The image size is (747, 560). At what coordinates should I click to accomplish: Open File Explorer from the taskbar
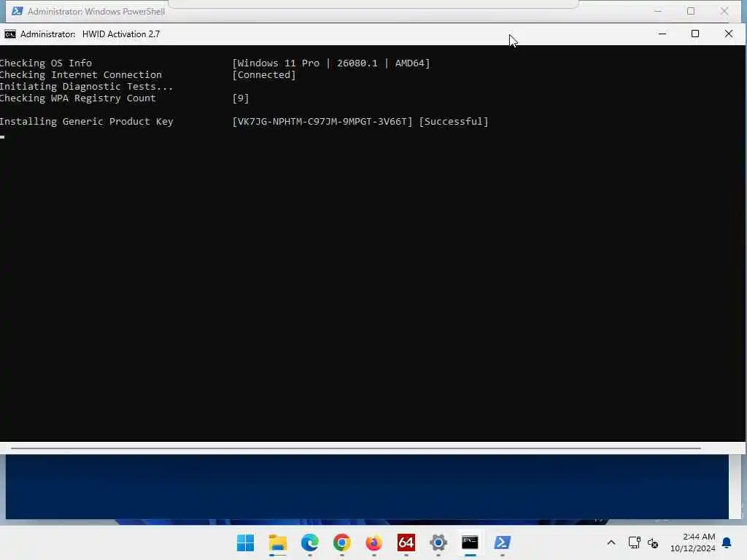point(278,542)
